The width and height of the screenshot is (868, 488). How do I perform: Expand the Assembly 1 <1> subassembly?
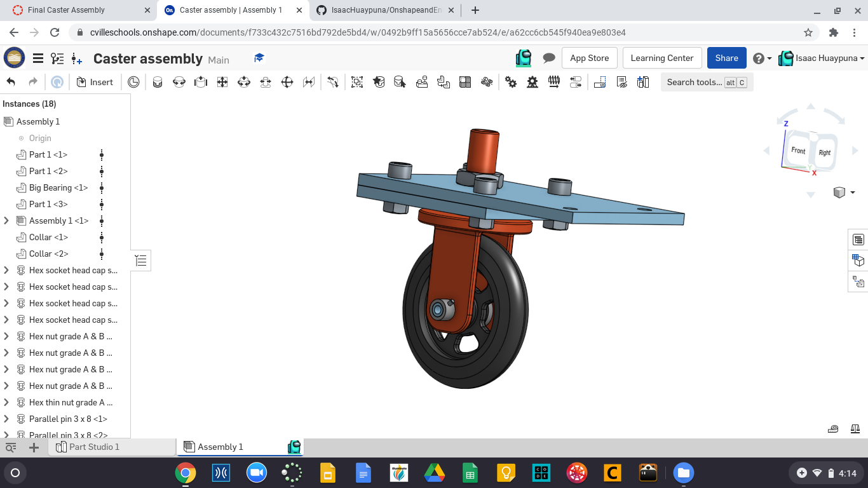6,220
